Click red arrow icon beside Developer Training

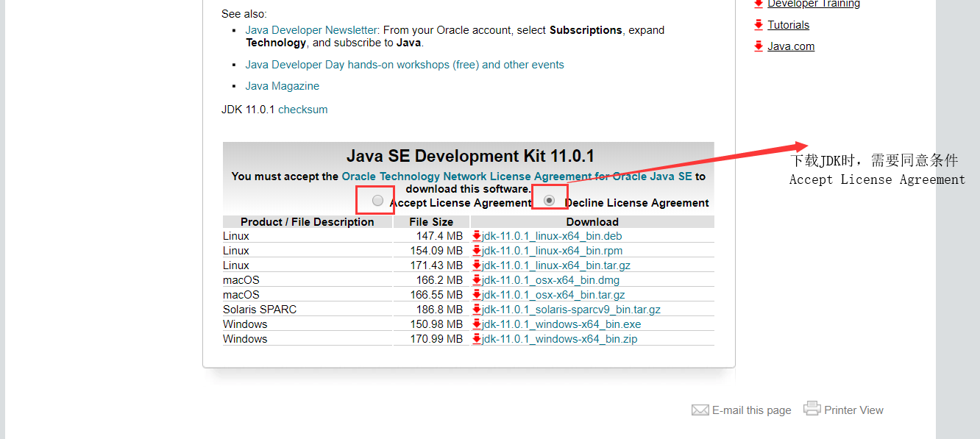pyautogui.click(x=759, y=4)
